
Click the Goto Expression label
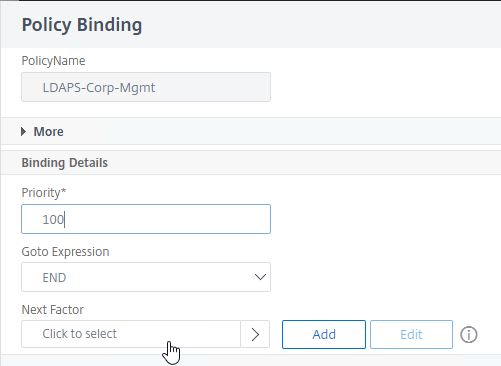coord(65,252)
